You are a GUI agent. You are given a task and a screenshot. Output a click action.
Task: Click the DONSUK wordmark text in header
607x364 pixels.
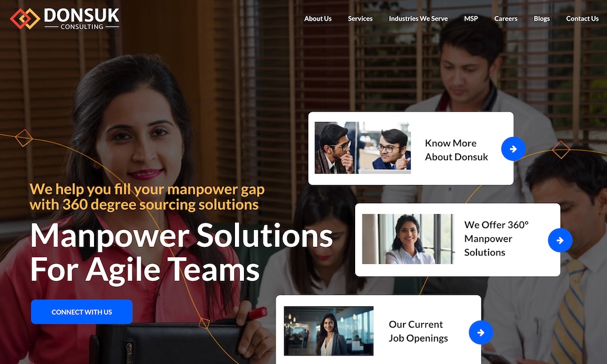82,16
